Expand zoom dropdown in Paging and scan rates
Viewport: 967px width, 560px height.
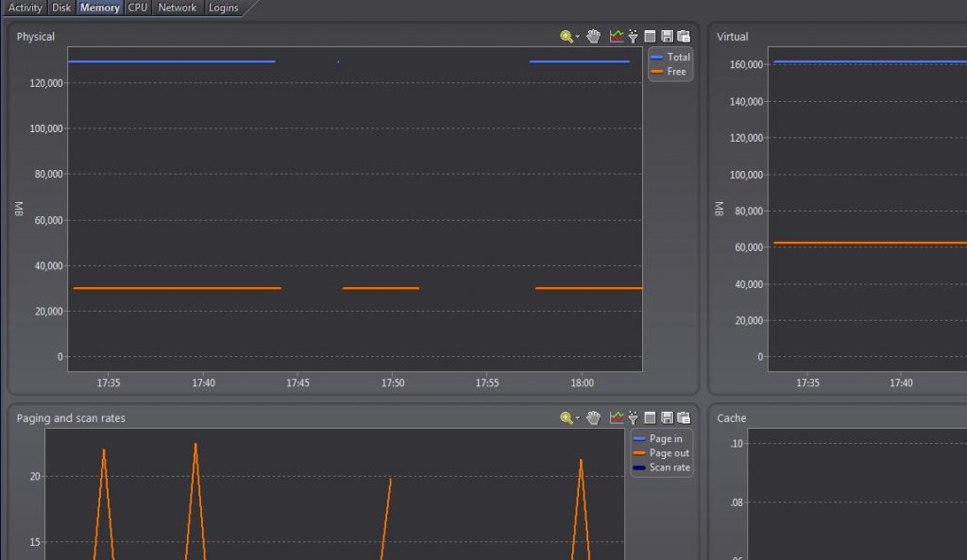578,418
